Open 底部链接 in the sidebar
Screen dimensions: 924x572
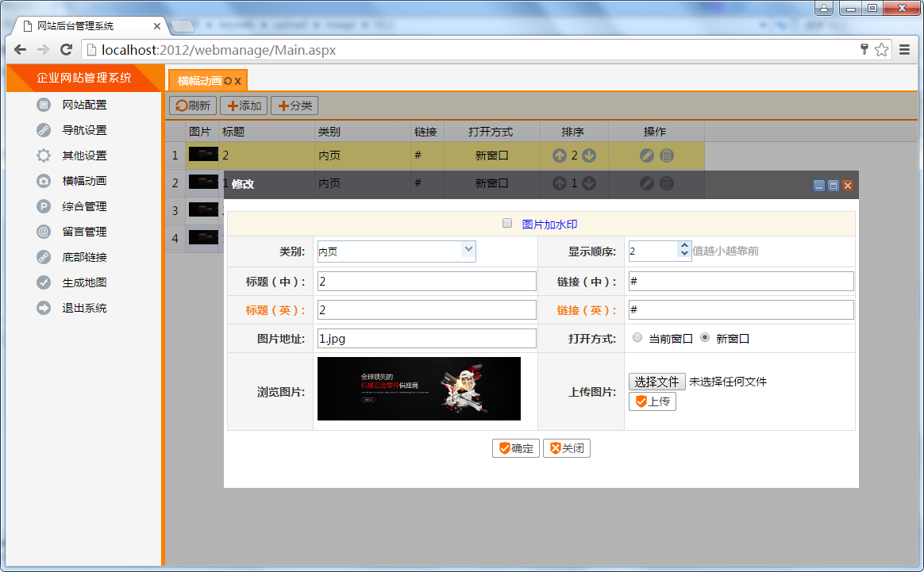[x=84, y=257]
